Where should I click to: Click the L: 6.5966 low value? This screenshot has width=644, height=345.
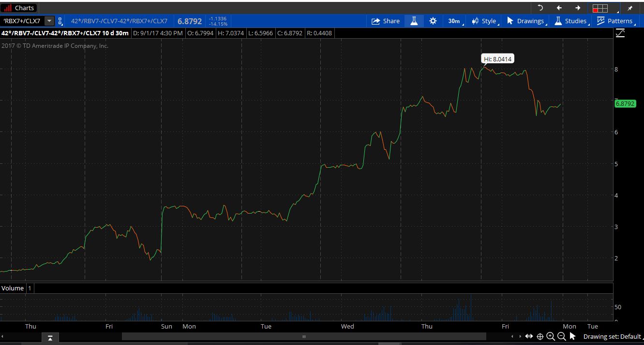(x=260, y=33)
